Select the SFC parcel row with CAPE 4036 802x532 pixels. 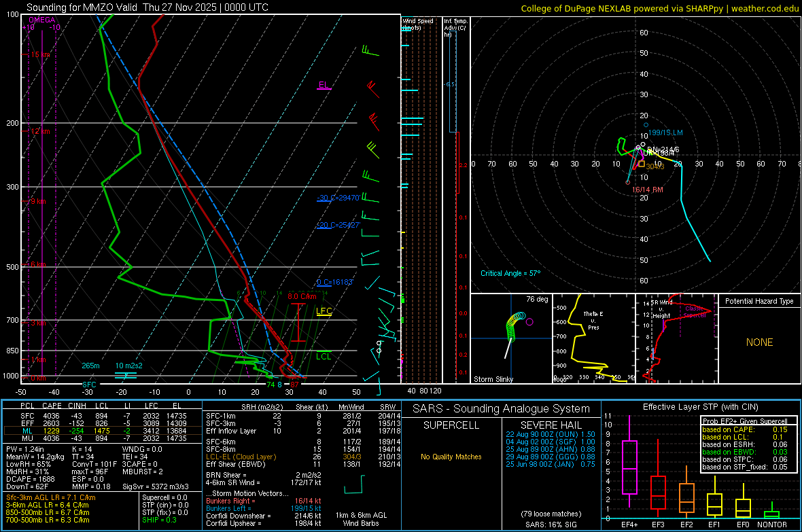103,416
